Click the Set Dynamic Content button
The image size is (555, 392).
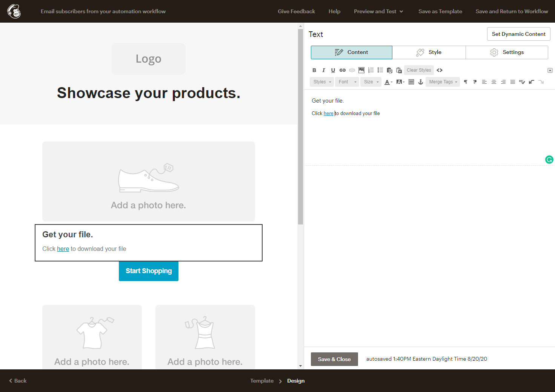coord(518,34)
